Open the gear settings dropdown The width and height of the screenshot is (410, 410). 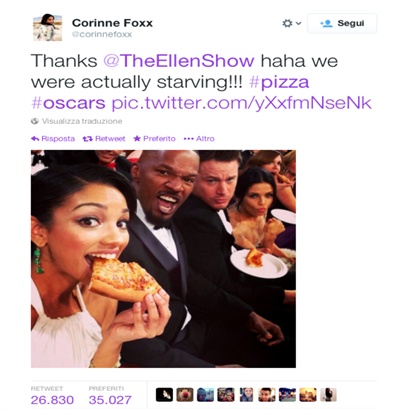click(292, 23)
